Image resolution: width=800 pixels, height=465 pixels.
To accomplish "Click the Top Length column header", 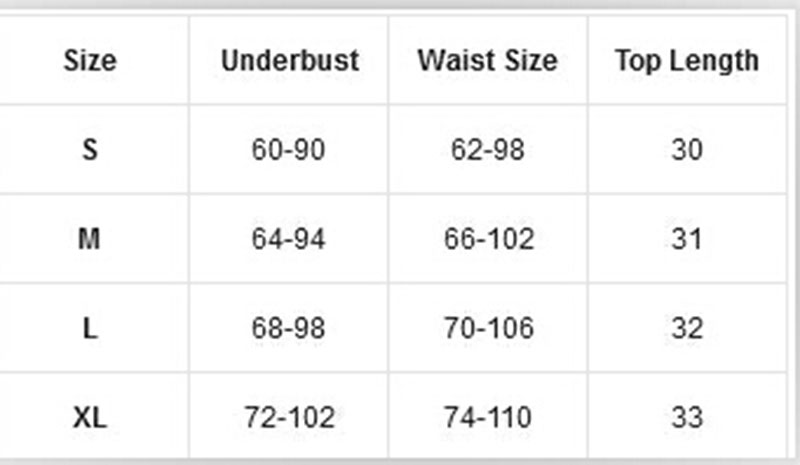I will pos(687,61).
